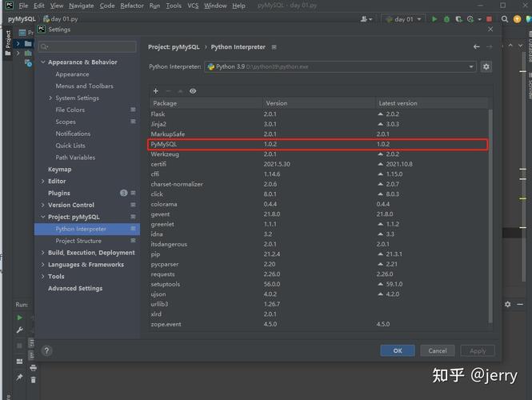Select Appearance settings item
This screenshot has height=400, width=532.
point(72,74)
